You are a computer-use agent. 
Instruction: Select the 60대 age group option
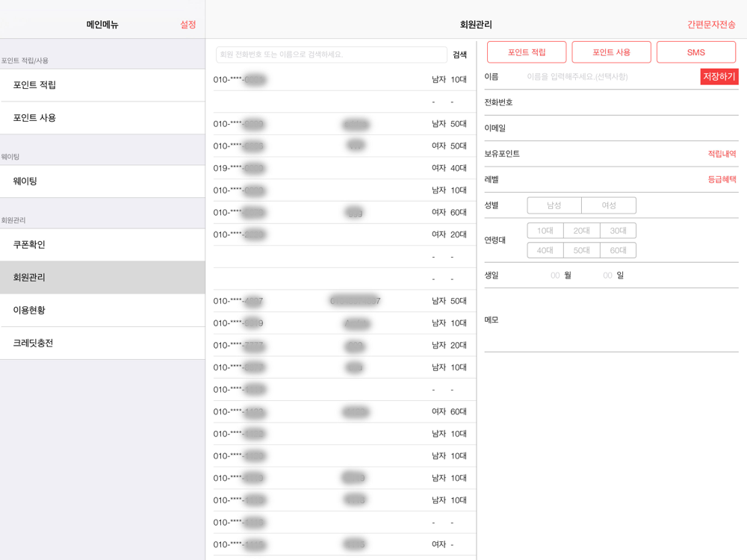coord(618,250)
